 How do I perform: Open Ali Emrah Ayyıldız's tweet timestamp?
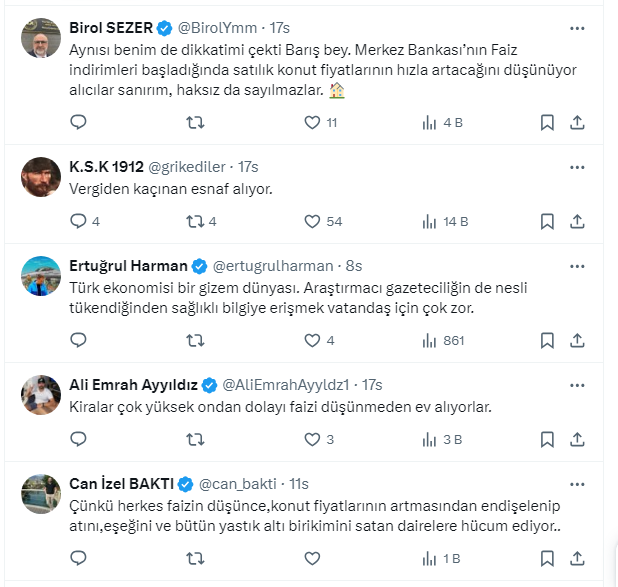pos(371,385)
